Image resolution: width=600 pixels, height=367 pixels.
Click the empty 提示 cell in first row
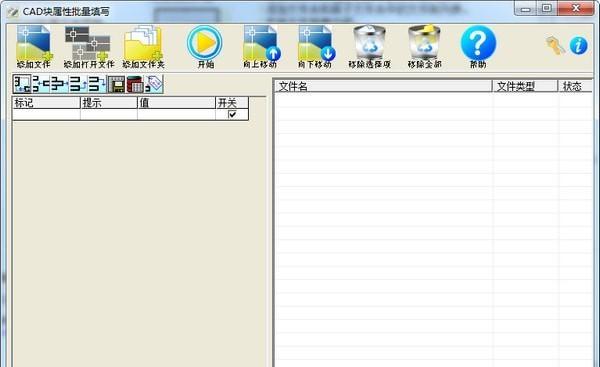coord(109,114)
